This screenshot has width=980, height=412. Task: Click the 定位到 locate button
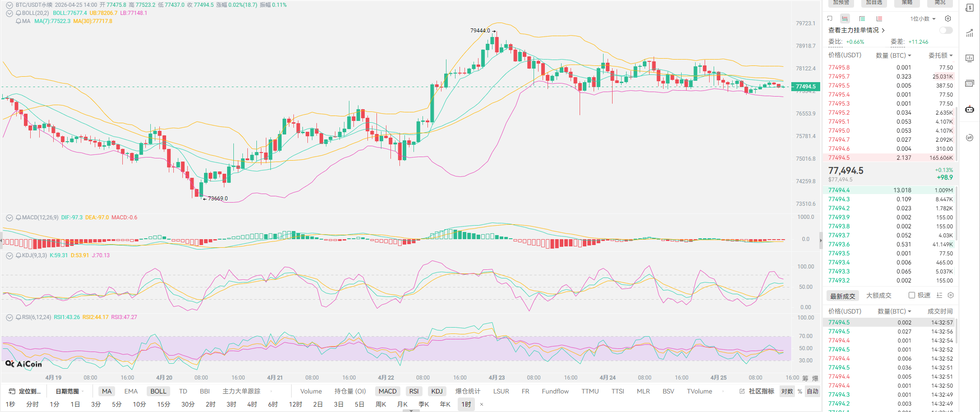click(25, 391)
